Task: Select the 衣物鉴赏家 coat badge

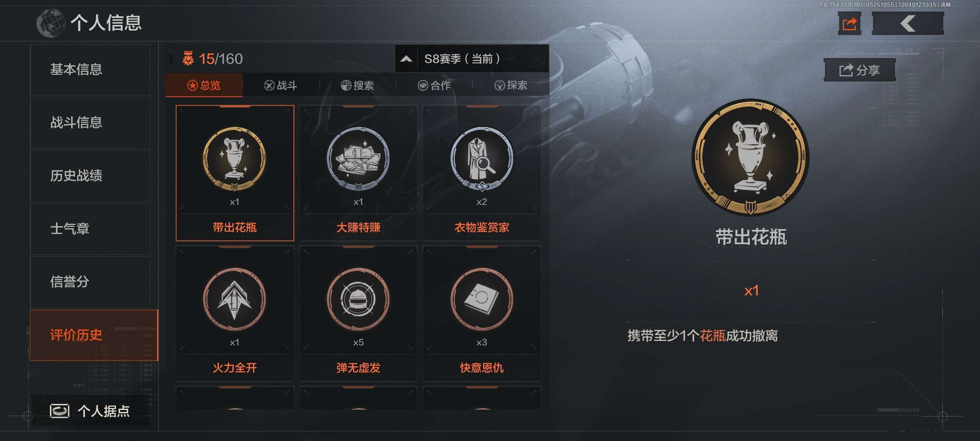Action: pyautogui.click(x=482, y=173)
